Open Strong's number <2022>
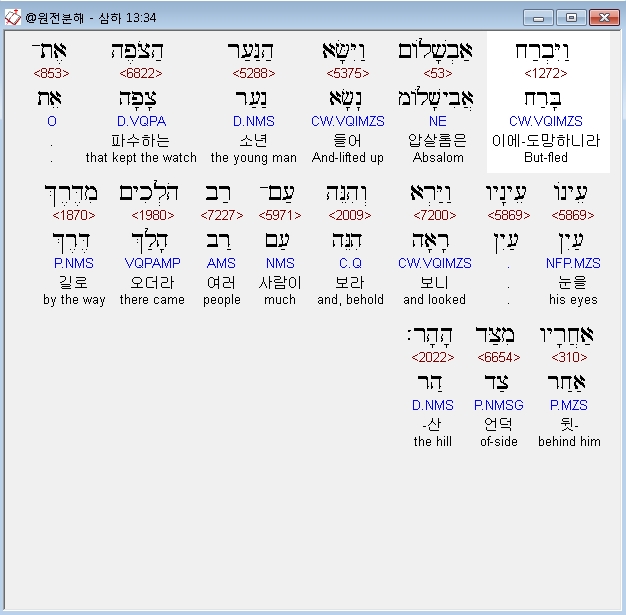626x615 pixels. coord(433,357)
